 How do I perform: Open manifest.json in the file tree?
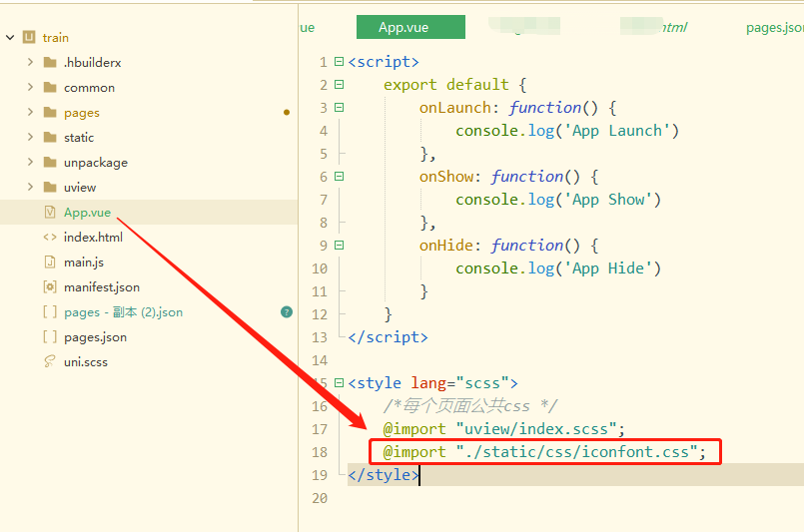point(102,287)
